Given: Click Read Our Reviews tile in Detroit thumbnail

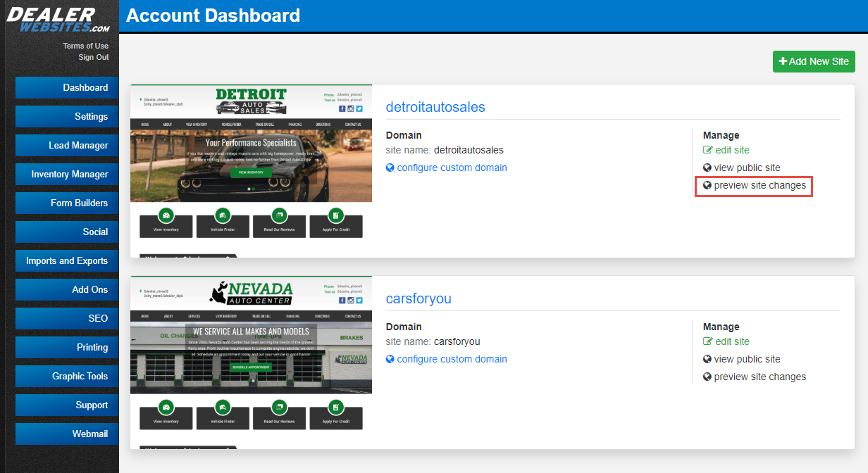Looking at the screenshot, I should pyautogui.click(x=279, y=222).
